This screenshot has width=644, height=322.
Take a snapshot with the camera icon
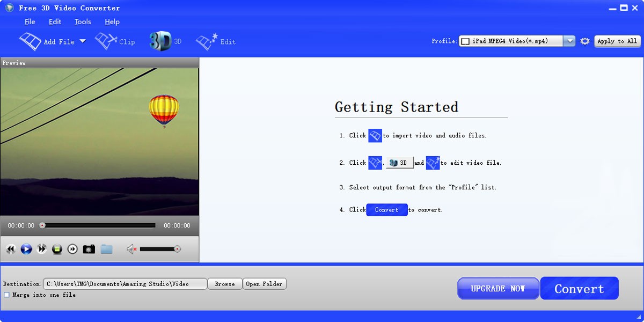pyautogui.click(x=89, y=248)
